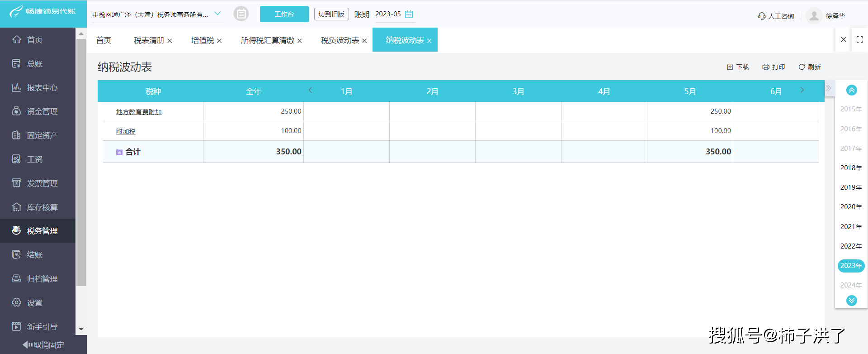Close the 增值税 tab
868x354 pixels.
point(219,41)
